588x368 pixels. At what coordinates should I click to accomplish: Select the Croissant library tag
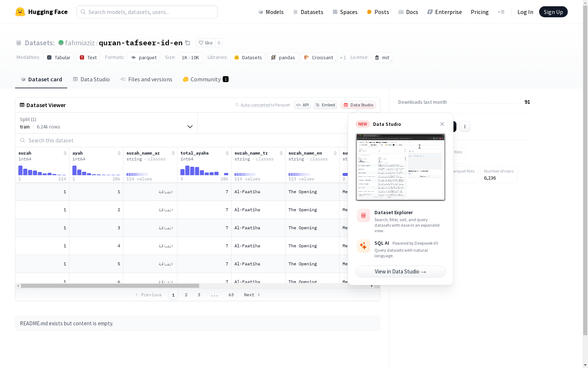319,57
